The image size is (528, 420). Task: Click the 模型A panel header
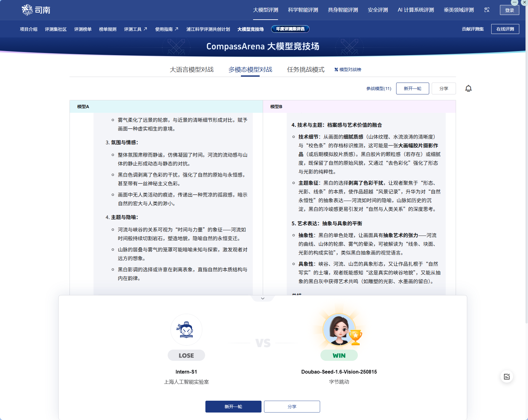pos(166,107)
